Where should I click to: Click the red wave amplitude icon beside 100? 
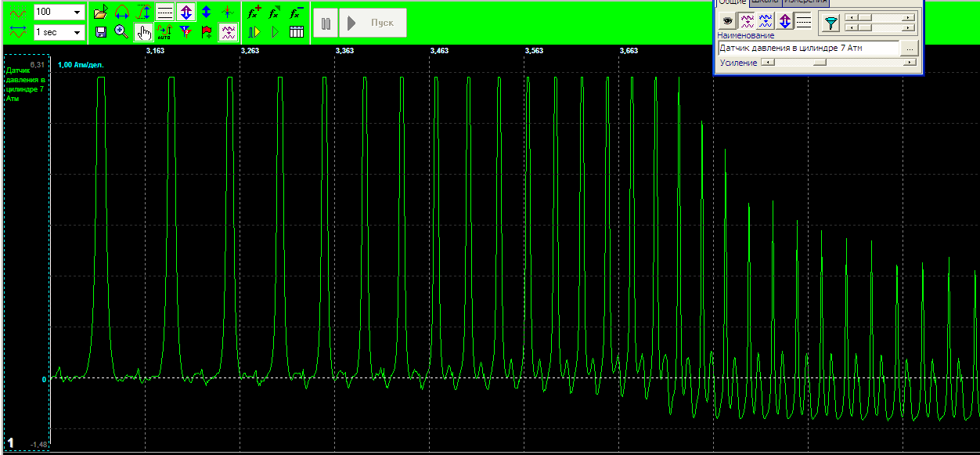click(19, 13)
